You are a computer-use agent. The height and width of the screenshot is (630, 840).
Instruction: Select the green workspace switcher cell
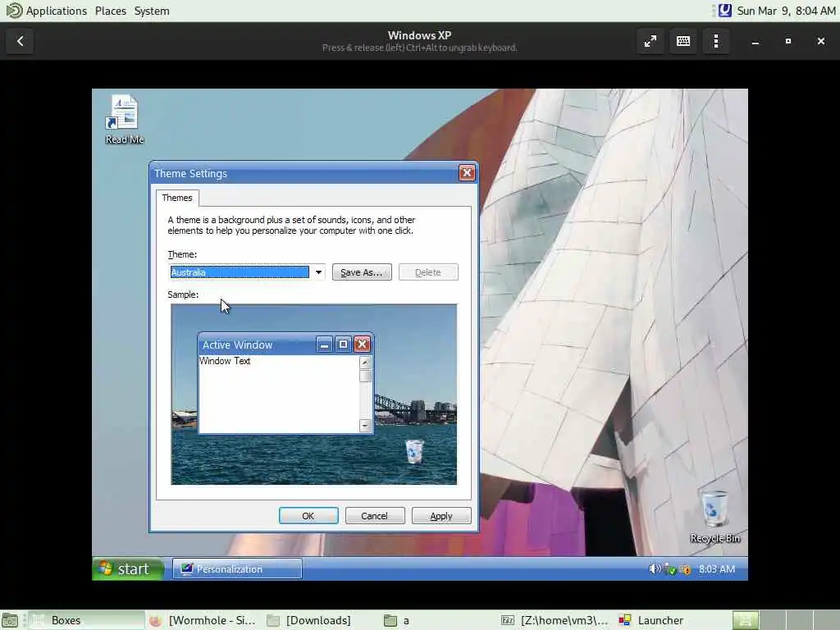pyautogui.click(x=745, y=620)
